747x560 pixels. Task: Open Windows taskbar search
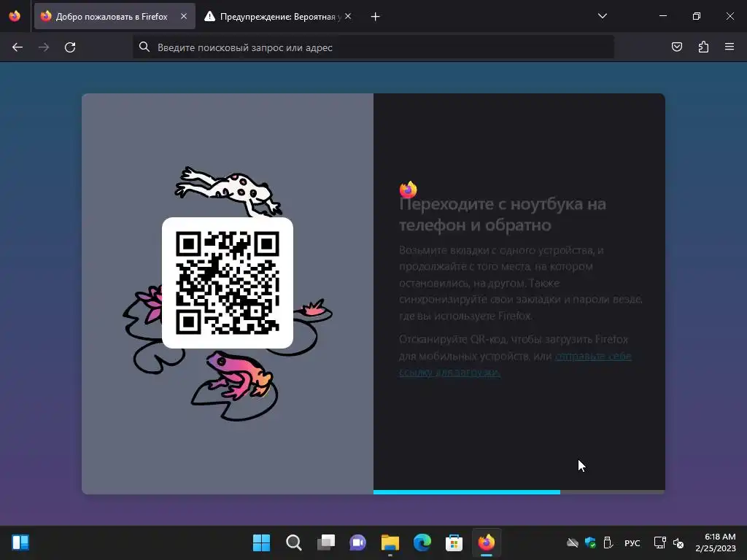[x=293, y=542]
